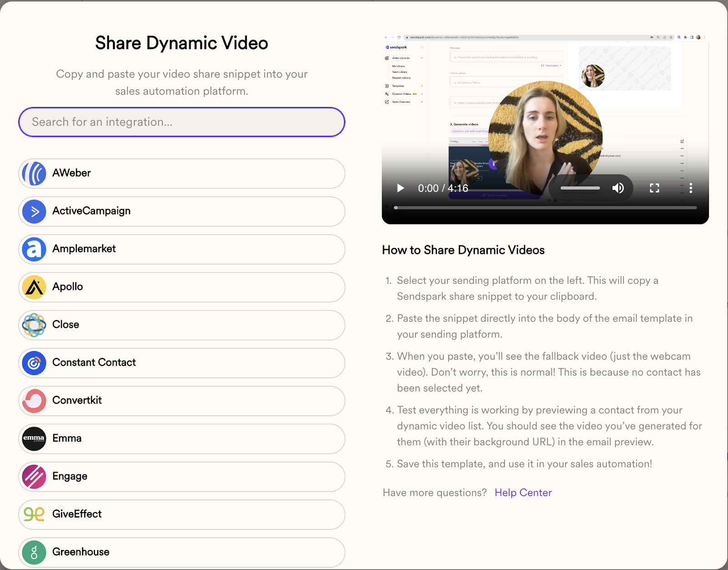Click the Amplemarket logo icon
The image size is (728, 570).
point(34,249)
